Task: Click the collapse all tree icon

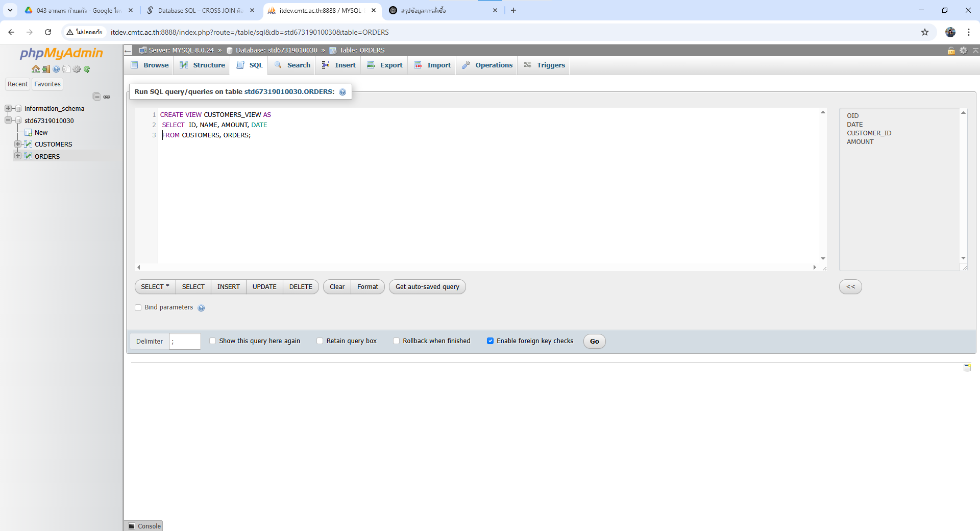Action: (x=96, y=96)
